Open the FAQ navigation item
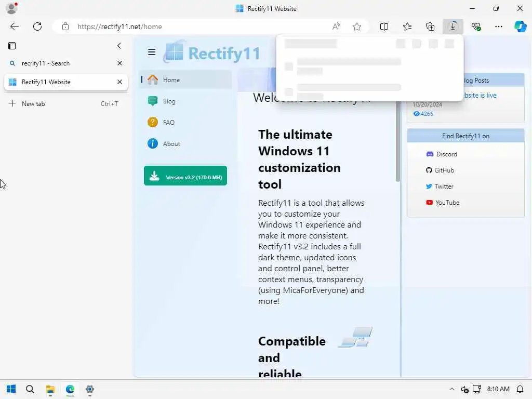The width and height of the screenshot is (532, 399). pos(185,122)
